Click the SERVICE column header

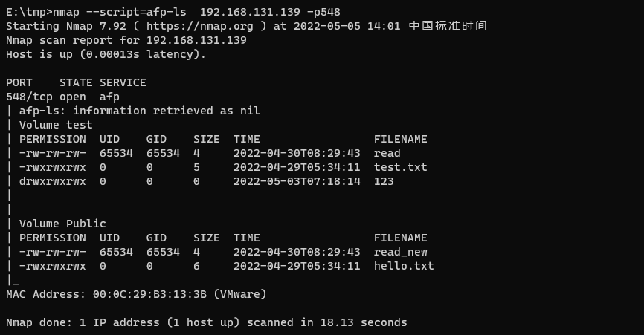coord(123,82)
